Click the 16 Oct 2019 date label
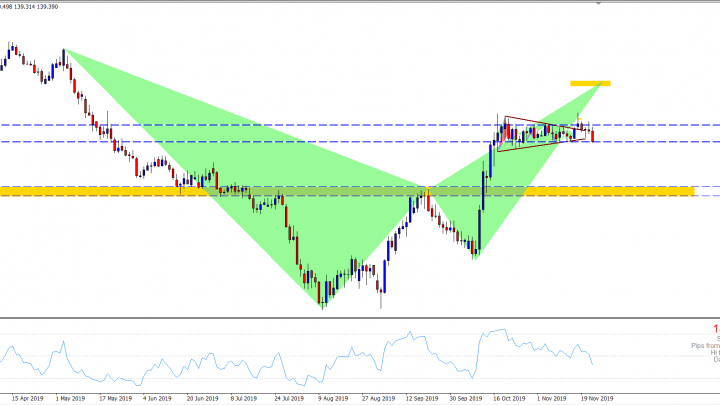The image size is (720, 405). 509,397
